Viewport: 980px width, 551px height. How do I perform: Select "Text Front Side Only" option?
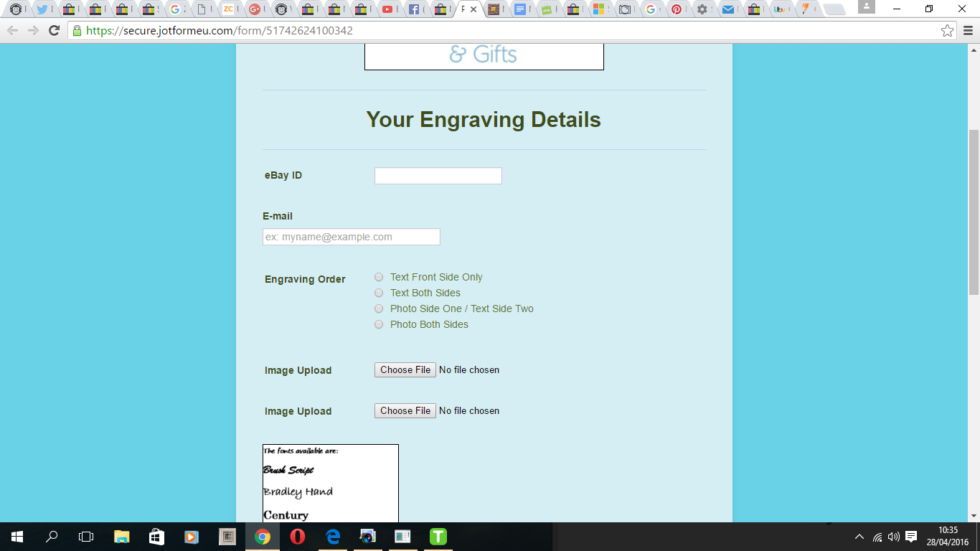click(x=379, y=277)
